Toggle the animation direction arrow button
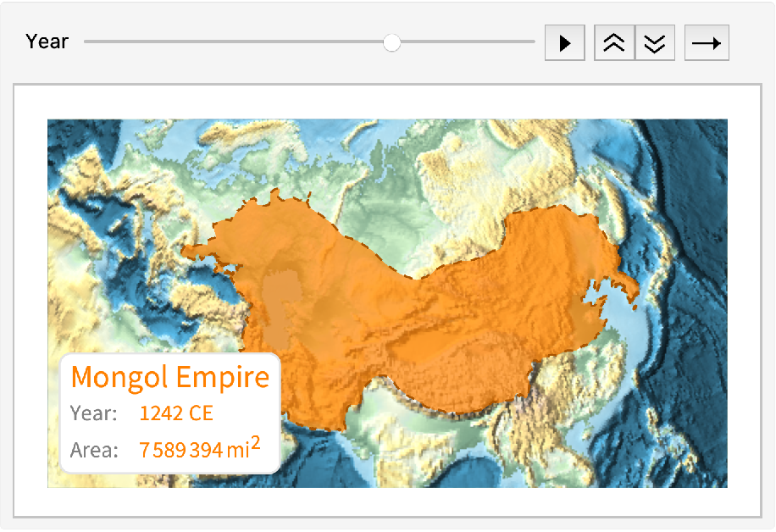776x532 pixels. 706,43
